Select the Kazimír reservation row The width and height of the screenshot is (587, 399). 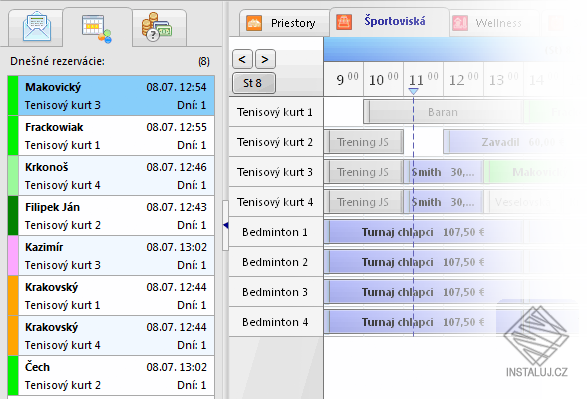point(111,256)
